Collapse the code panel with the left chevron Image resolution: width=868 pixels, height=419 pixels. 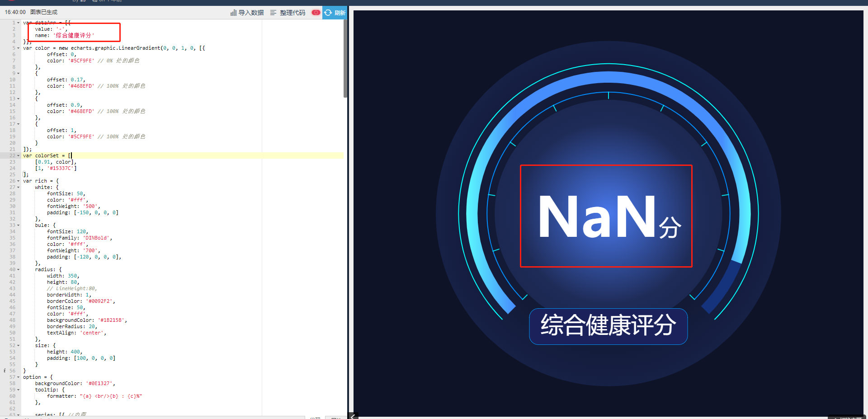click(x=354, y=416)
